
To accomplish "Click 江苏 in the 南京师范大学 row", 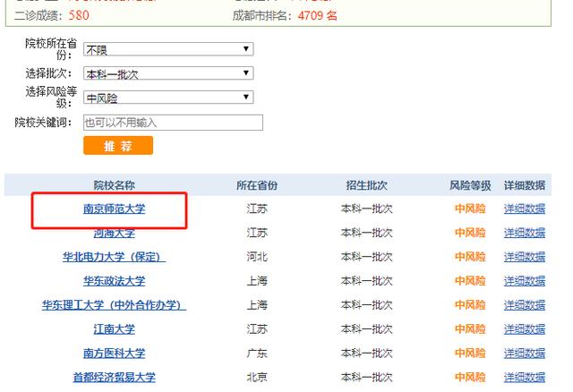I will coord(257,209).
